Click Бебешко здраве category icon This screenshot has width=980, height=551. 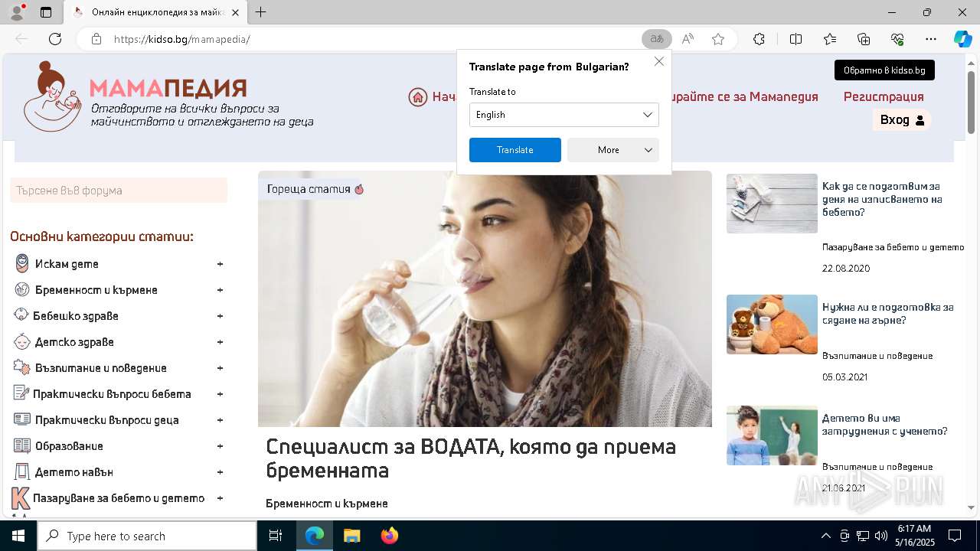pos(21,315)
